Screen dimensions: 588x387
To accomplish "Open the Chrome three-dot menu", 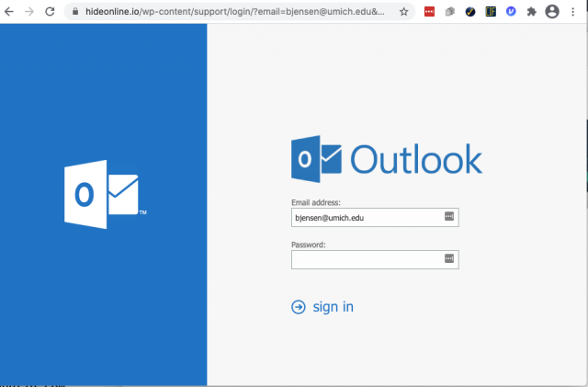I will click(x=572, y=12).
